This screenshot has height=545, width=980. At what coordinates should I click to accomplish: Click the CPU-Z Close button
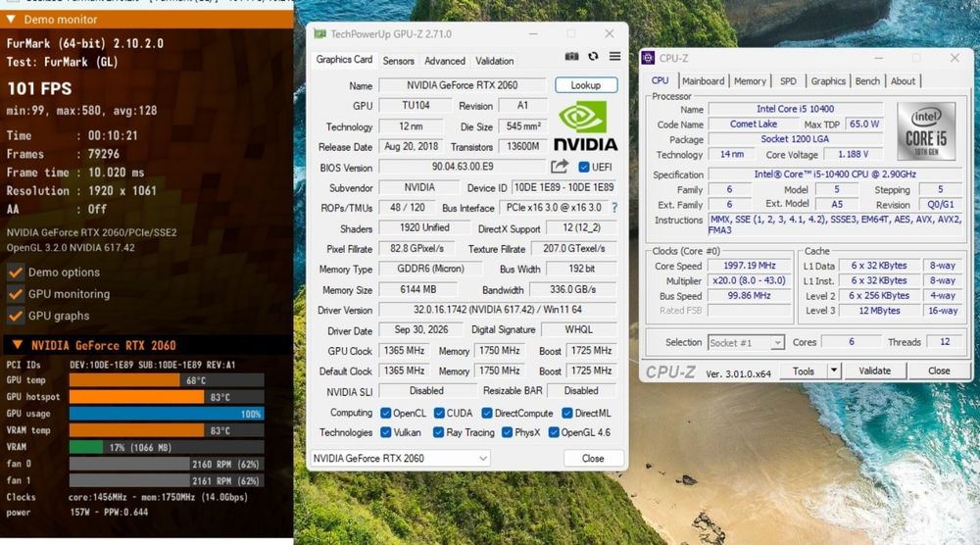point(939,371)
